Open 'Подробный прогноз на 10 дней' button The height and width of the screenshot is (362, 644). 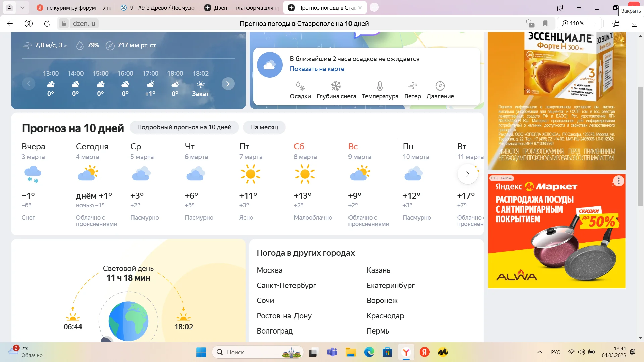184,127
